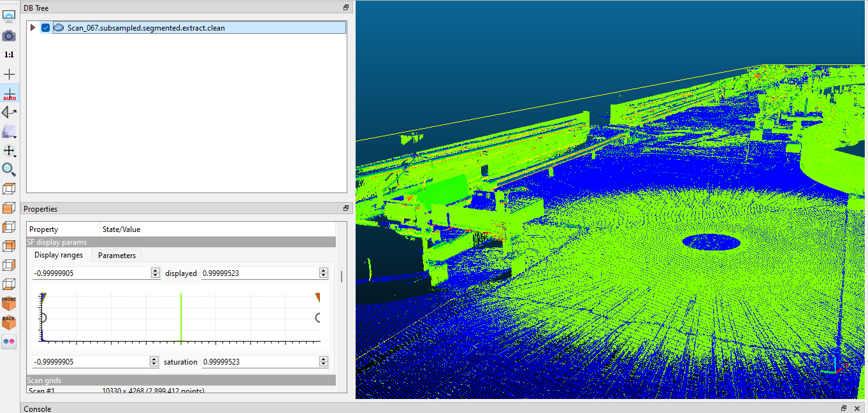The height and width of the screenshot is (413, 868).
Task: Open the perspective projection mode icon
Action: pos(9,131)
